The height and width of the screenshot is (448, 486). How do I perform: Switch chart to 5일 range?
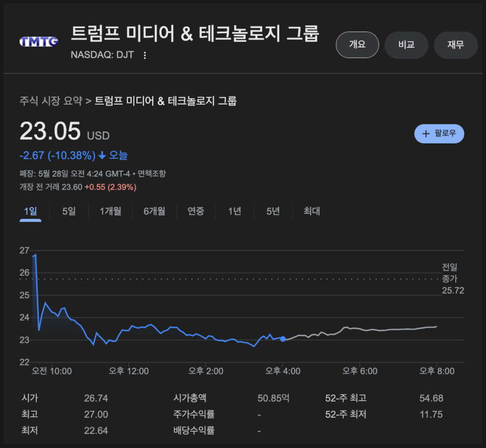69,211
